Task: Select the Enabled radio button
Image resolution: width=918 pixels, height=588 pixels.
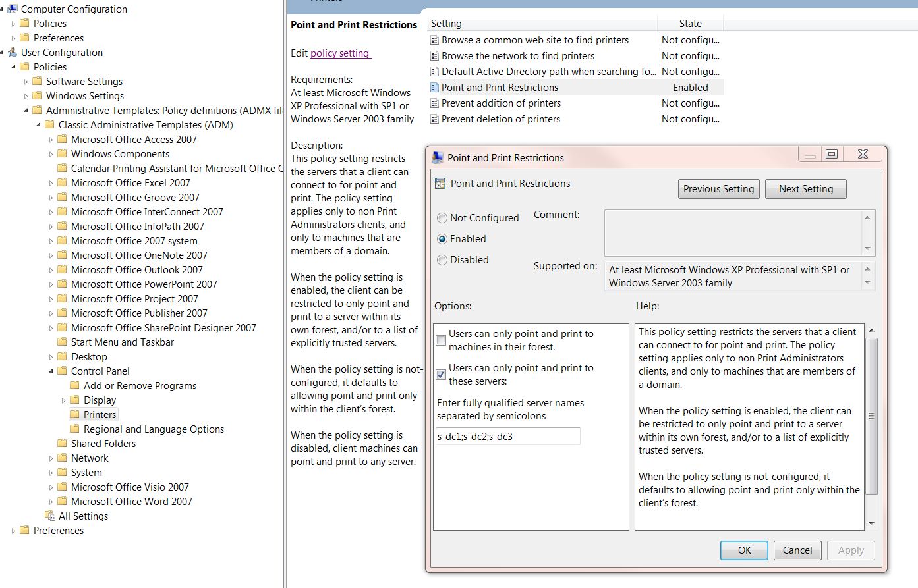Action: (442, 239)
